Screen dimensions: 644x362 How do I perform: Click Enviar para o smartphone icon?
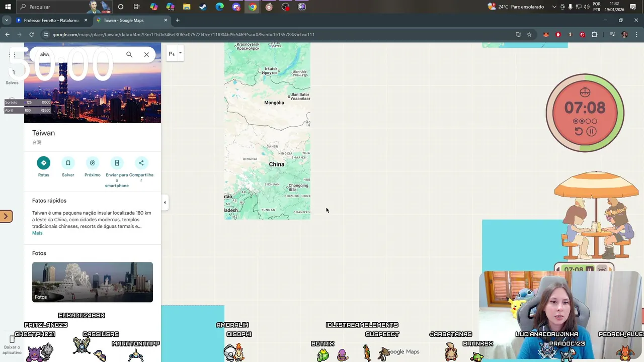(117, 163)
